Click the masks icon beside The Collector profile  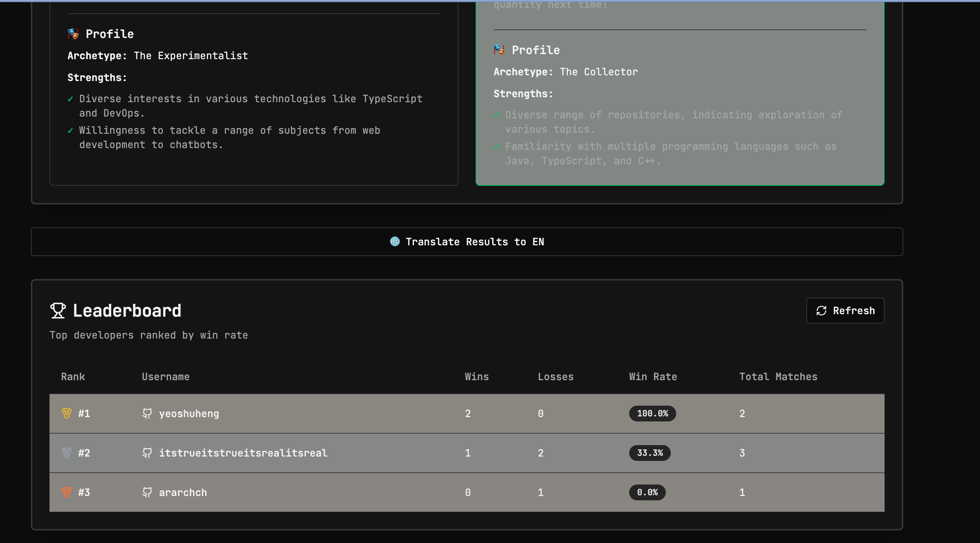point(499,50)
